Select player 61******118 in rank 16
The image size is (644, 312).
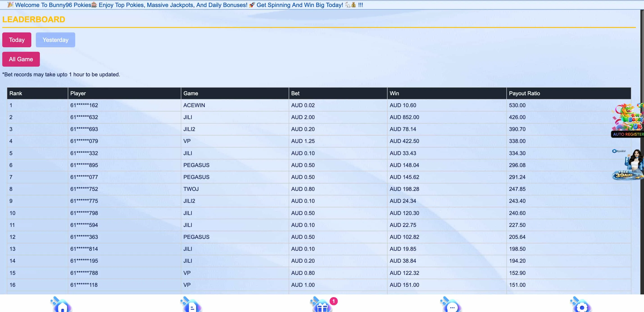pyautogui.click(x=84, y=285)
